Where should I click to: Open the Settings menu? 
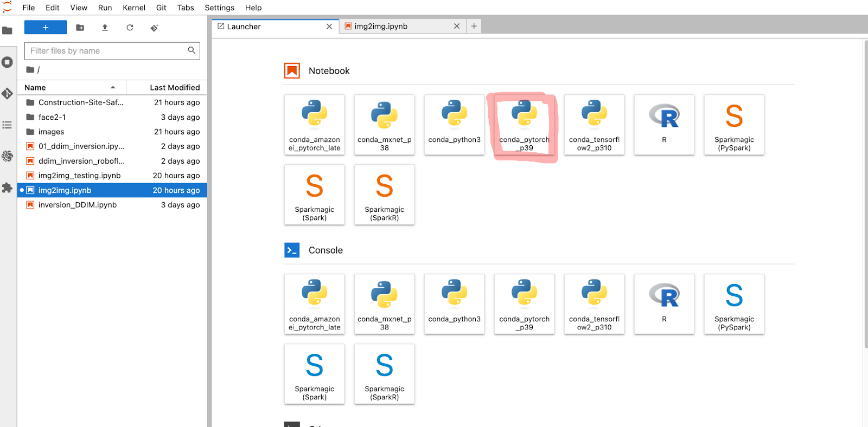click(x=220, y=8)
